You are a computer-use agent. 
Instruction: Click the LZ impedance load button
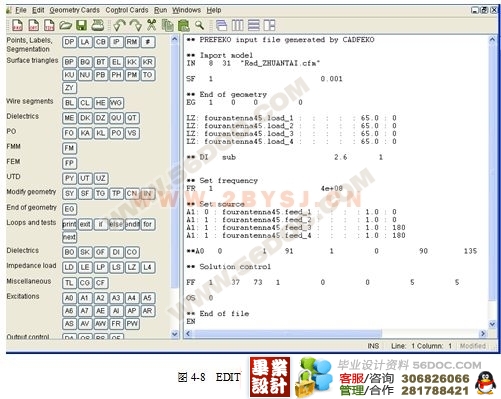132,267
